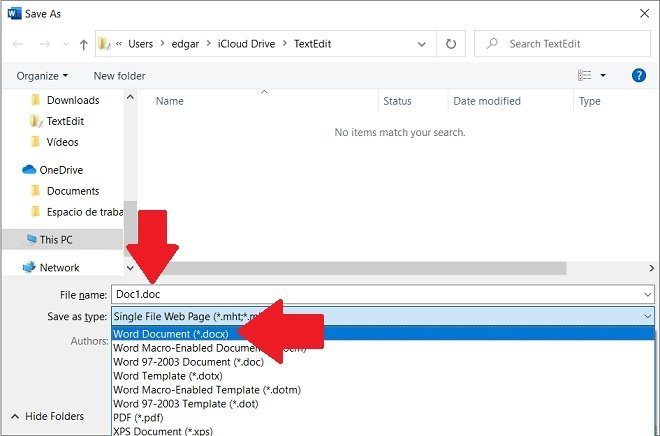Click the File name input field
This screenshot has height=436, width=660.
(x=377, y=294)
